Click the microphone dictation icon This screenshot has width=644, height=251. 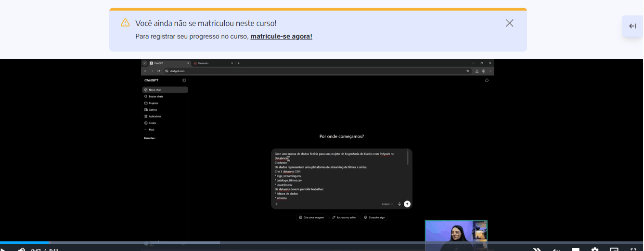tap(399, 204)
